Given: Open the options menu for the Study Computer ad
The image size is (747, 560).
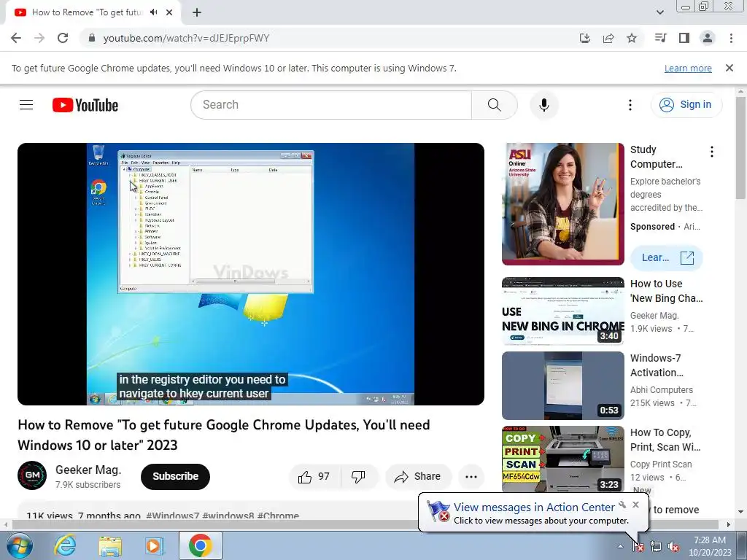Looking at the screenshot, I should tap(712, 152).
